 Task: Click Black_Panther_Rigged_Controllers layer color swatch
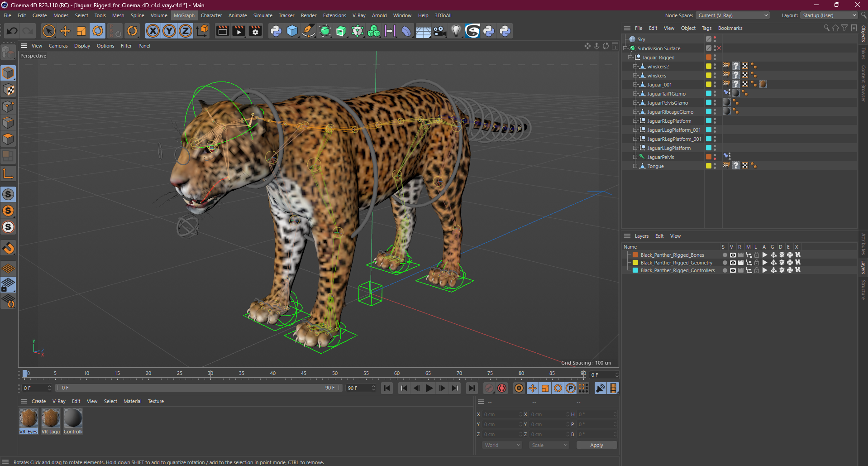coord(635,270)
